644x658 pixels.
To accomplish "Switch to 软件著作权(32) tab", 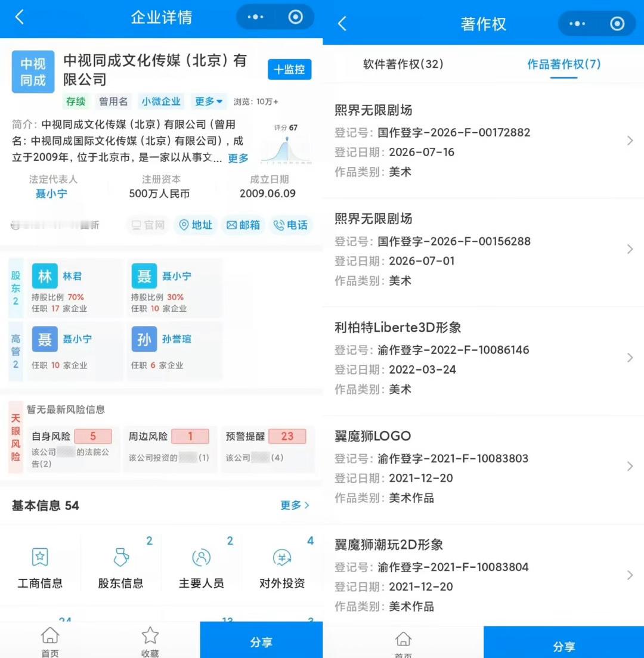I will coord(403,64).
